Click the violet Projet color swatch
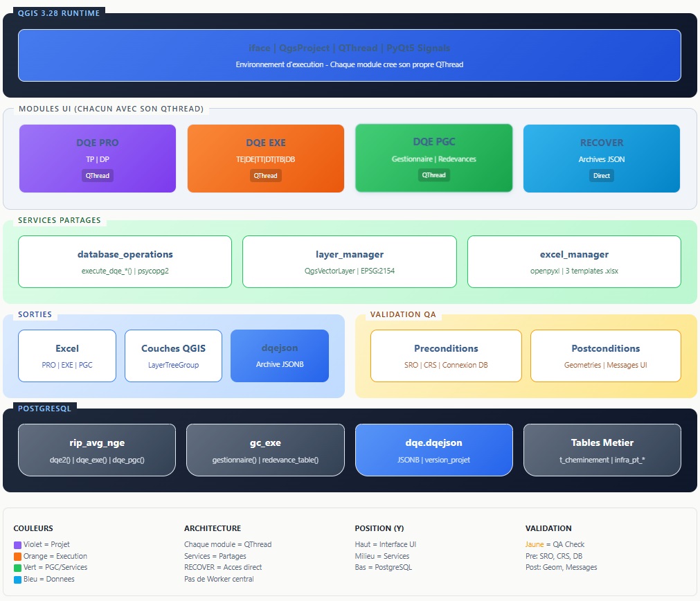Image resolution: width=700 pixels, height=601 pixels. (x=18, y=545)
